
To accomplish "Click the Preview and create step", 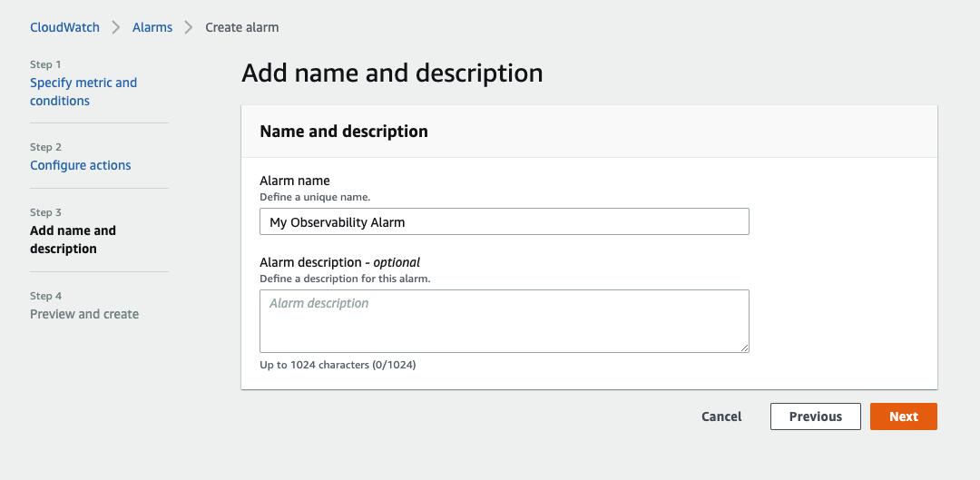I will coord(84,314).
